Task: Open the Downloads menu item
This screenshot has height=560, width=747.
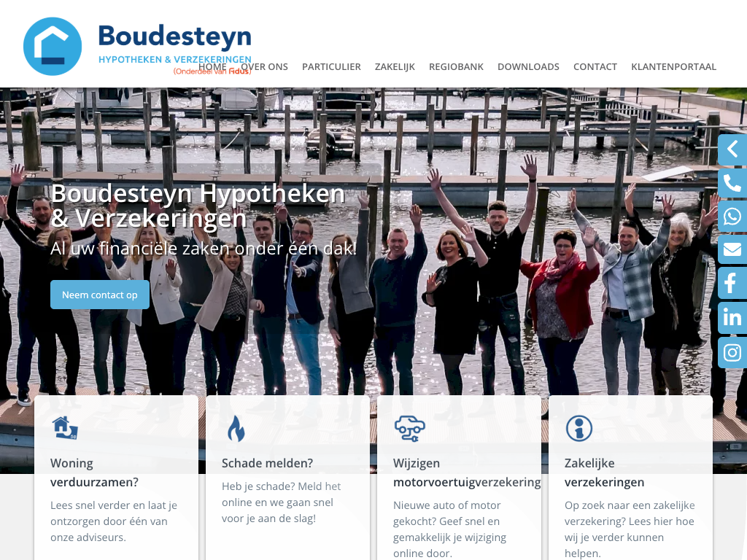Action: pos(528,66)
